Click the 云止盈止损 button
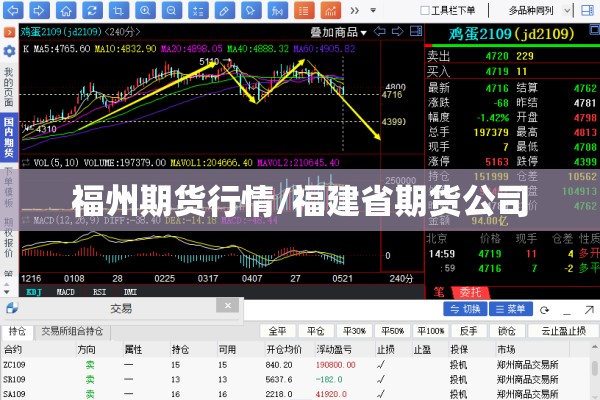This screenshot has height=400, width=600. [564, 331]
